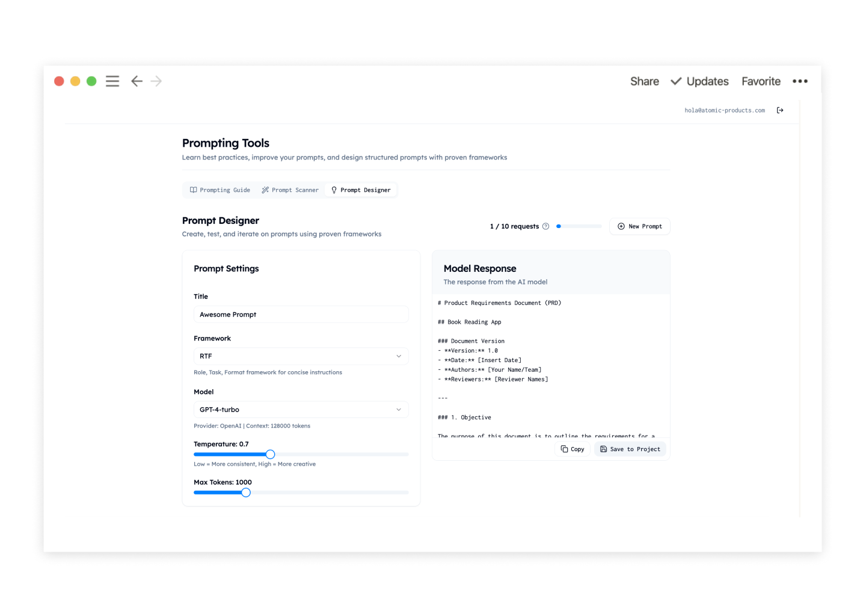Screen dimensions: 866x616
Task: Click the lightbulb icon on Prompt Designer
Action: (x=334, y=190)
